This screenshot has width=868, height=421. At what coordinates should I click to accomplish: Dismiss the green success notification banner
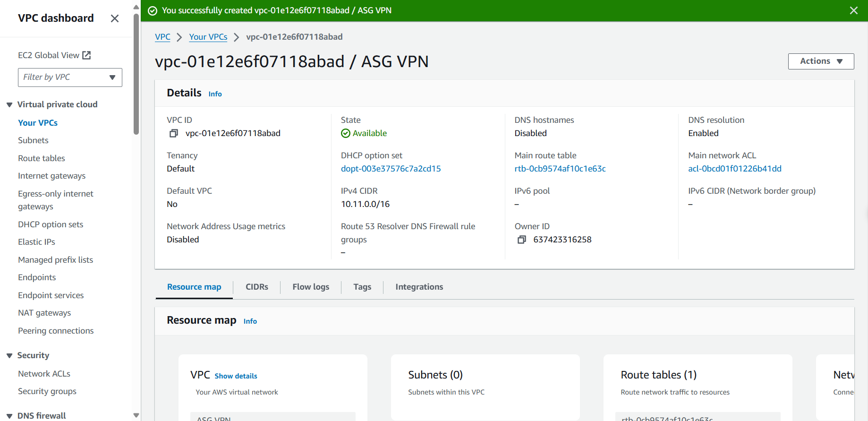click(x=854, y=10)
